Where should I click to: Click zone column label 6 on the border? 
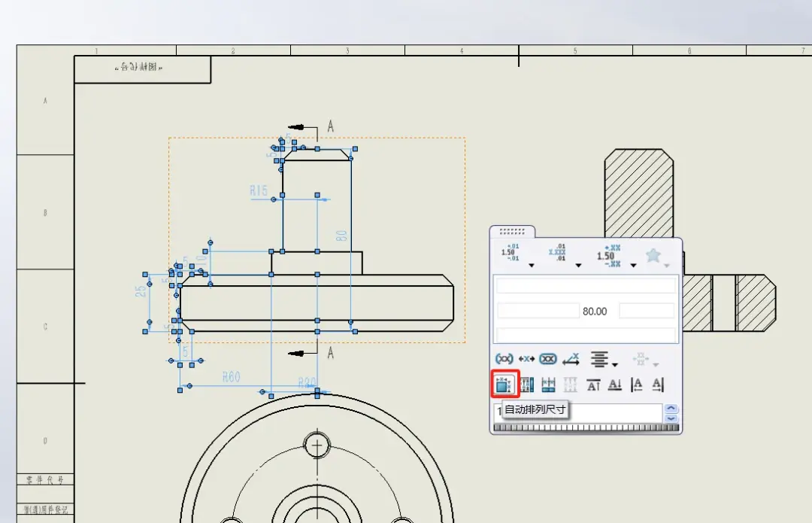(x=689, y=51)
